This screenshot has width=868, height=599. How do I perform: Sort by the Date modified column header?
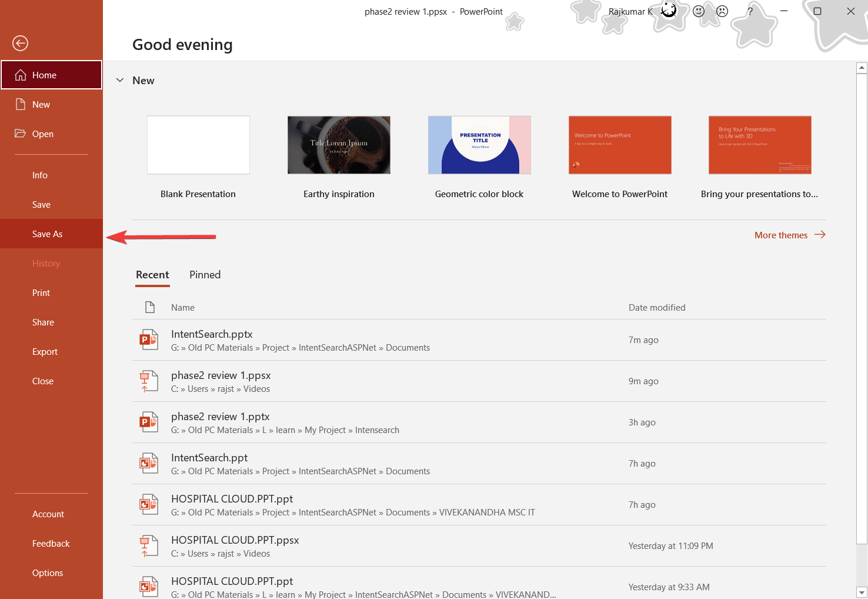tap(657, 307)
